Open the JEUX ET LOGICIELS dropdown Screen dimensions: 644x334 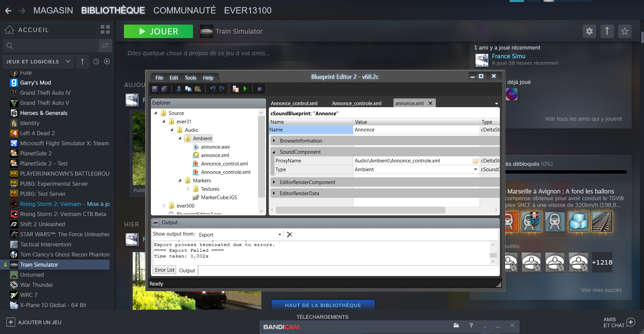click(38, 62)
